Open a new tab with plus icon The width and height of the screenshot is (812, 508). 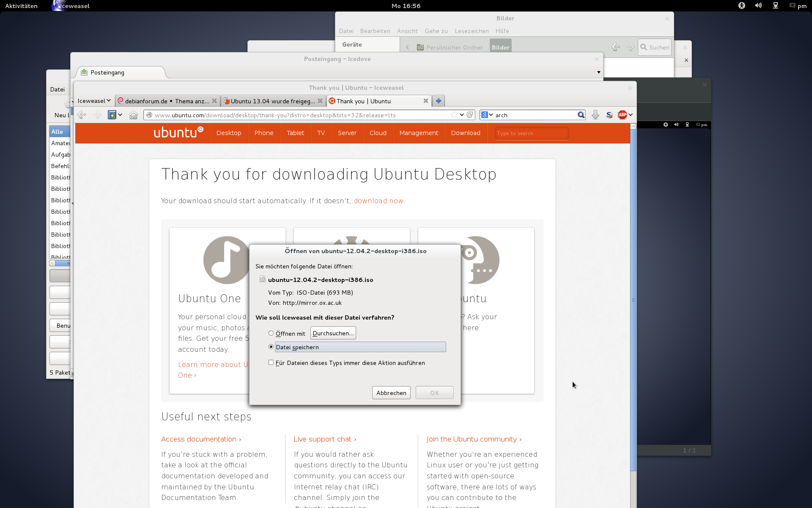pos(439,101)
